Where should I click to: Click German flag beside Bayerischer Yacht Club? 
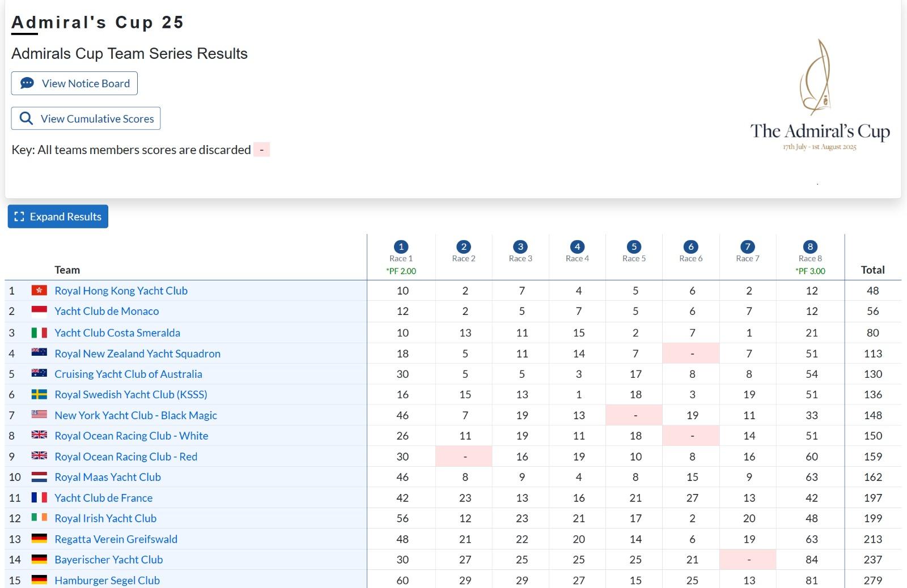[x=39, y=559]
